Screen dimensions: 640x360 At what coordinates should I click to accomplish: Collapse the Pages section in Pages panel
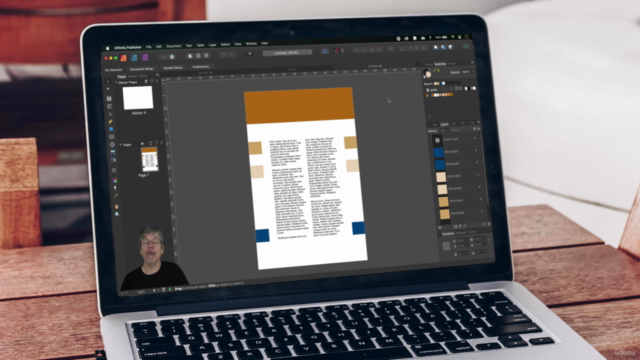click(x=120, y=144)
